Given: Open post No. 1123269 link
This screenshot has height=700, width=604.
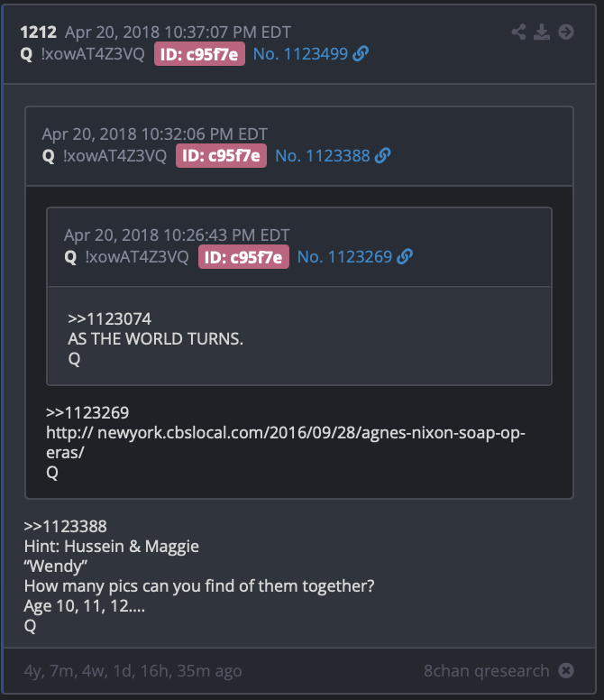Looking at the screenshot, I should (x=344, y=257).
